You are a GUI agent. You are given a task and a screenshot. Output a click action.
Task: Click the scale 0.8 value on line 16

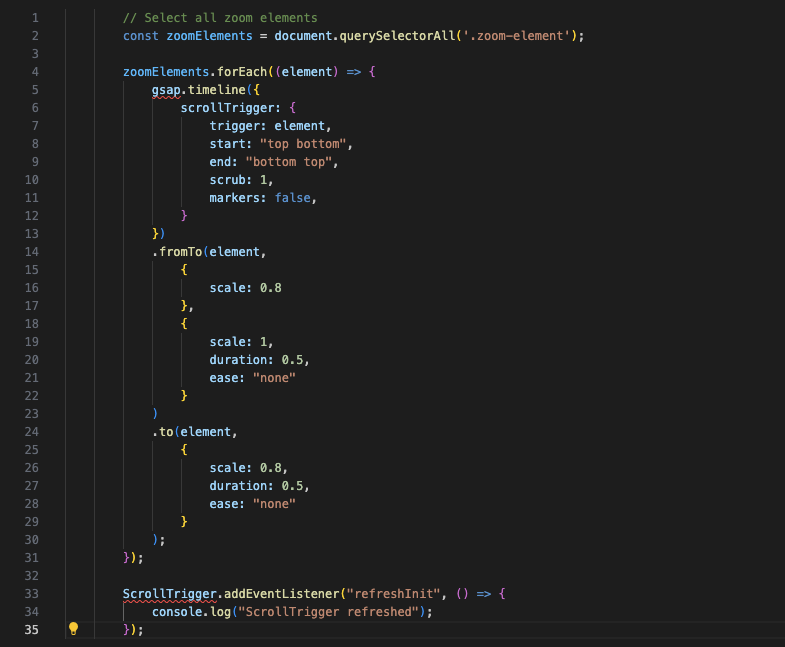tap(271, 288)
